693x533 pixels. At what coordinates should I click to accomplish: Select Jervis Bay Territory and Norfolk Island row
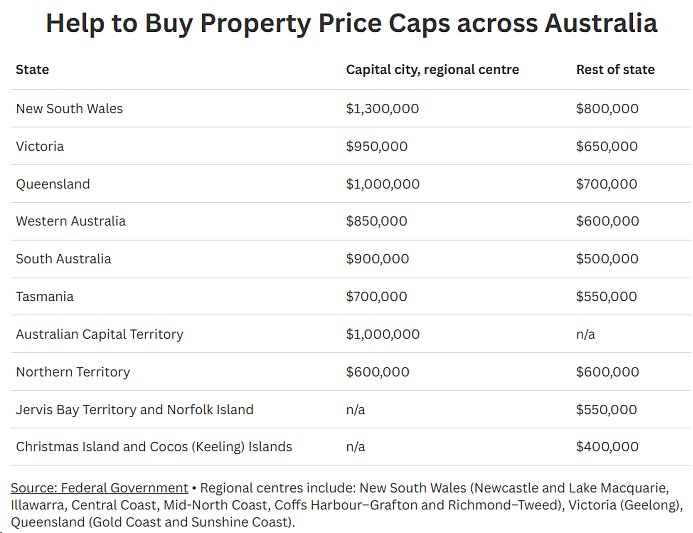click(x=350, y=409)
